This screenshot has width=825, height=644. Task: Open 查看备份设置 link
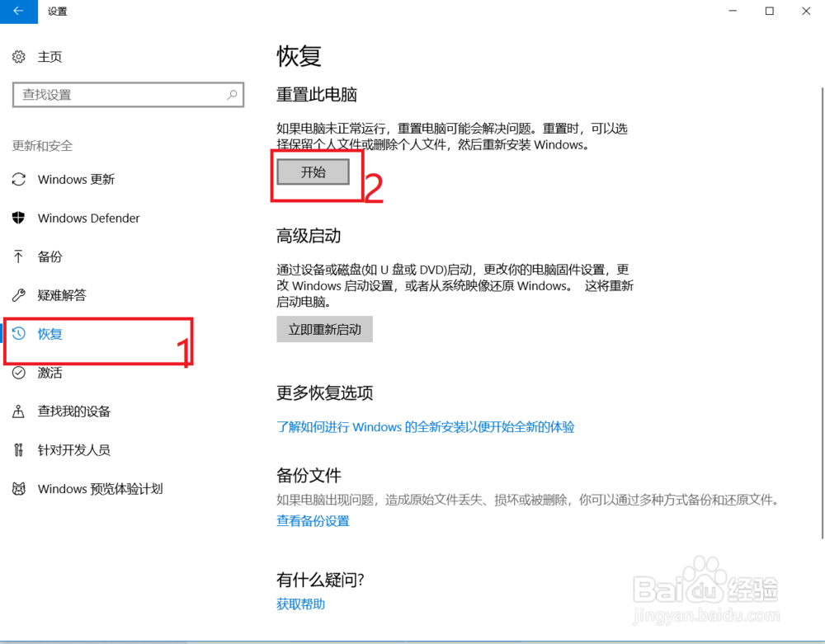tap(313, 521)
